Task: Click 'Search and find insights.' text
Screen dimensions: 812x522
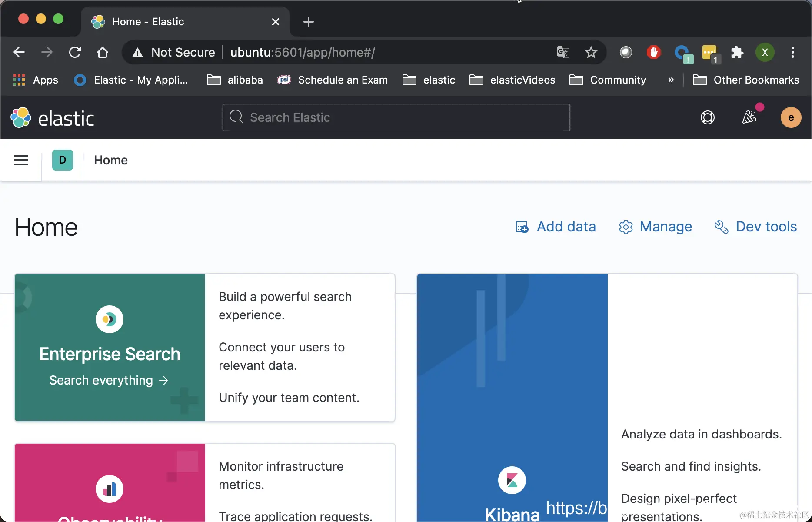Action: tap(691, 466)
